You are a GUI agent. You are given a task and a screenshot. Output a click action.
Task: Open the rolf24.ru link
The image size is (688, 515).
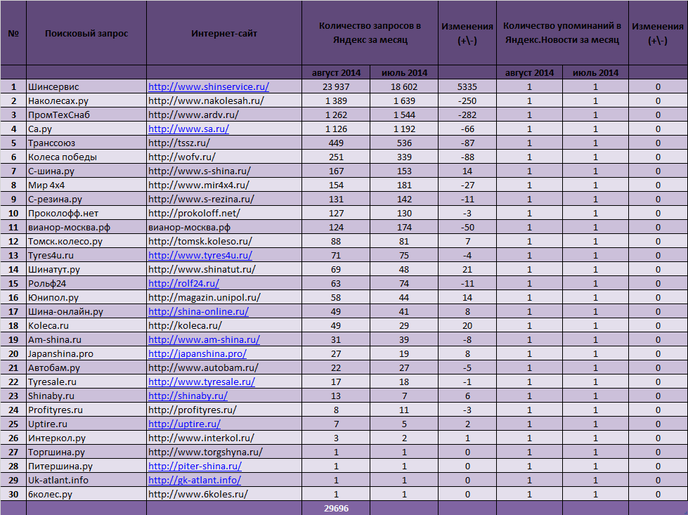tap(183, 283)
